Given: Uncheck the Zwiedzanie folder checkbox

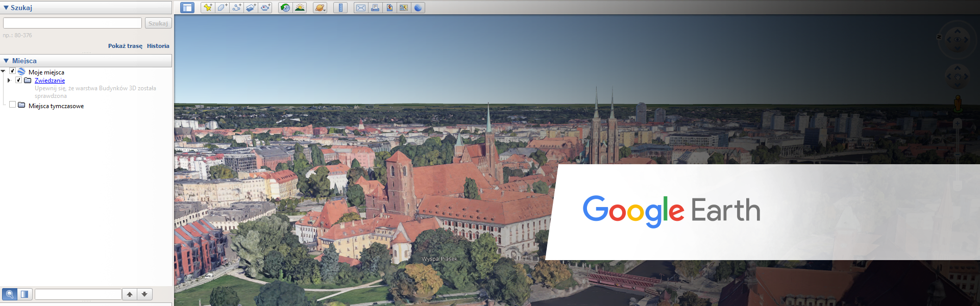Looking at the screenshot, I should pos(19,80).
